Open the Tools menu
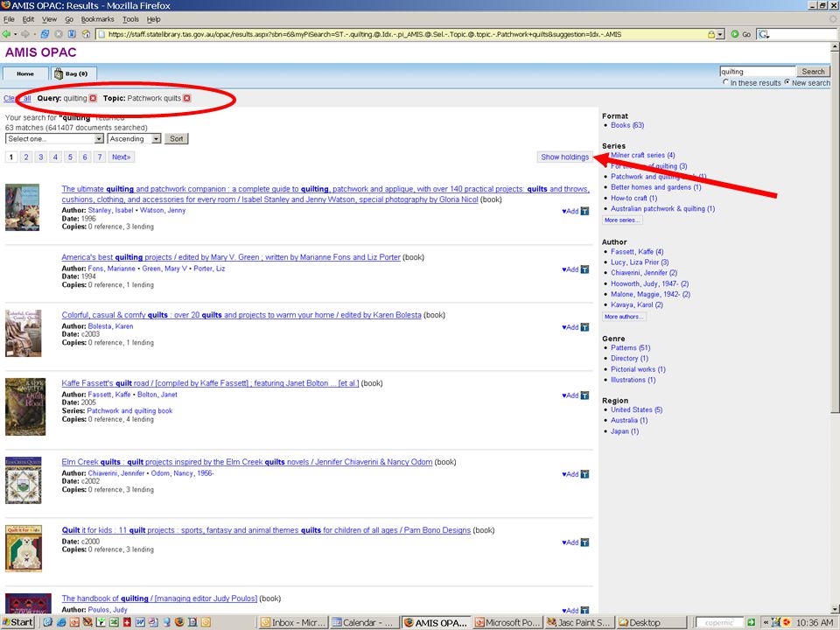Image resolution: width=840 pixels, height=630 pixels. click(x=130, y=19)
